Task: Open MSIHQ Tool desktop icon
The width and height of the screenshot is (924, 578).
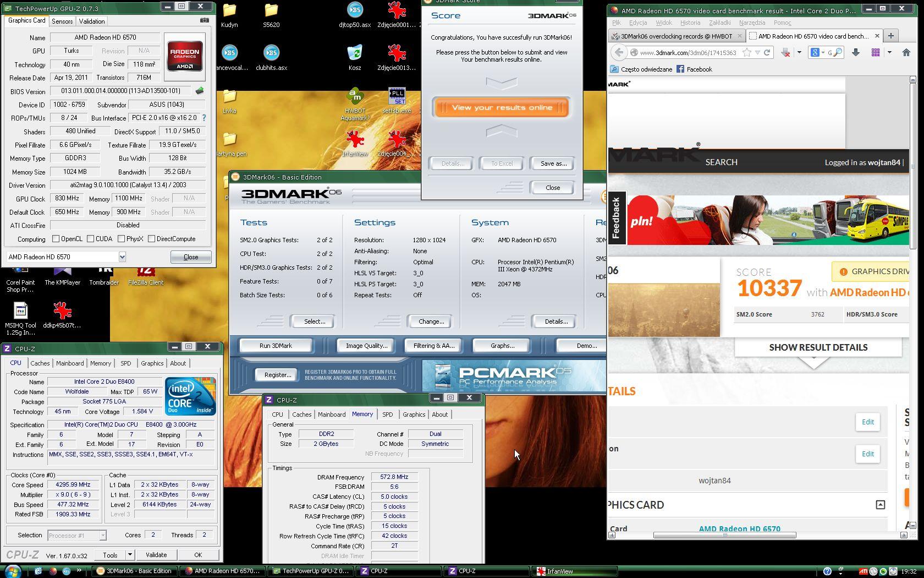Action: [x=21, y=319]
